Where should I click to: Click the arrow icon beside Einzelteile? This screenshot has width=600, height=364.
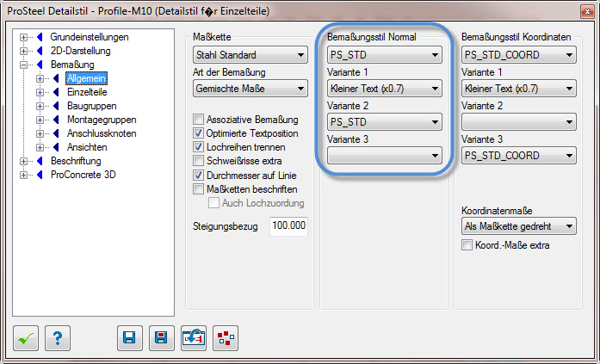[x=56, y=92]
